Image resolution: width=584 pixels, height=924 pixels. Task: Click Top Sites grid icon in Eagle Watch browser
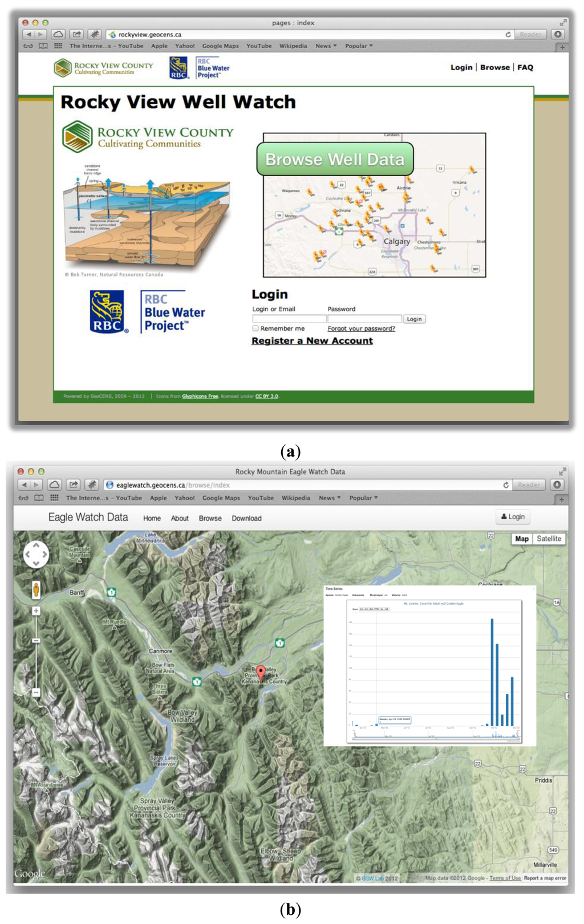pyautogui.click(x=54, y=498)
